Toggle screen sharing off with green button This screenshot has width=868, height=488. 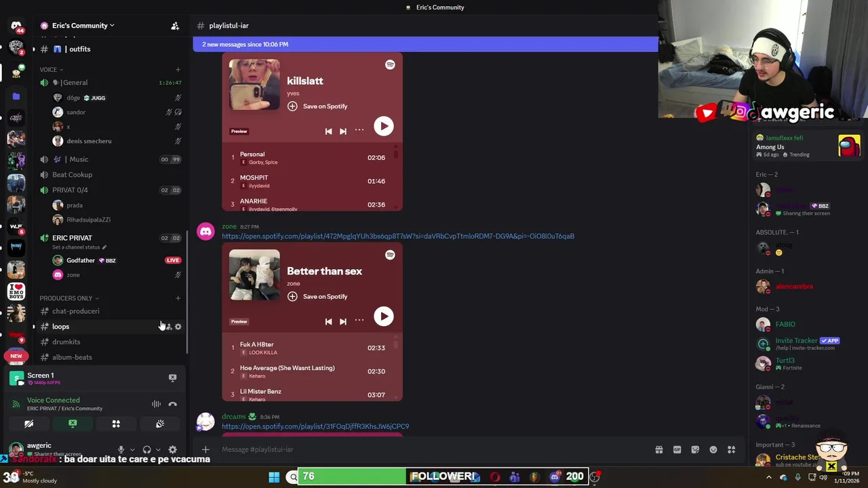[73, 424]
